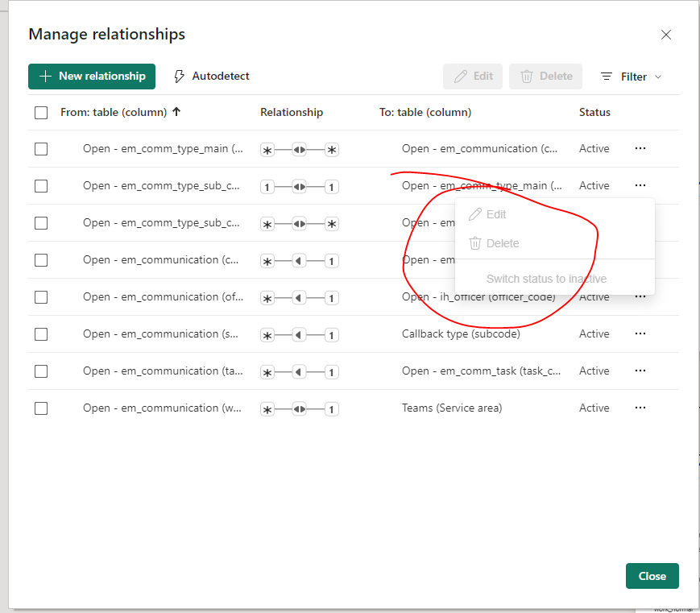This screenshot has height=613, width=700.
Task: Check the one-to-one em_comm_type_sub_c row checkbox
Action: pos(41,186)
